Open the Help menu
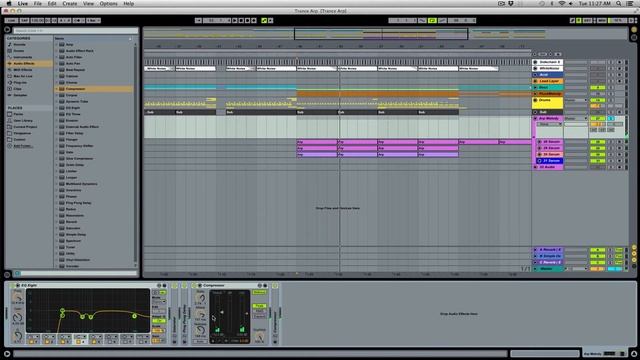Viewport: 640px width, 360px height. pos(129,4)
